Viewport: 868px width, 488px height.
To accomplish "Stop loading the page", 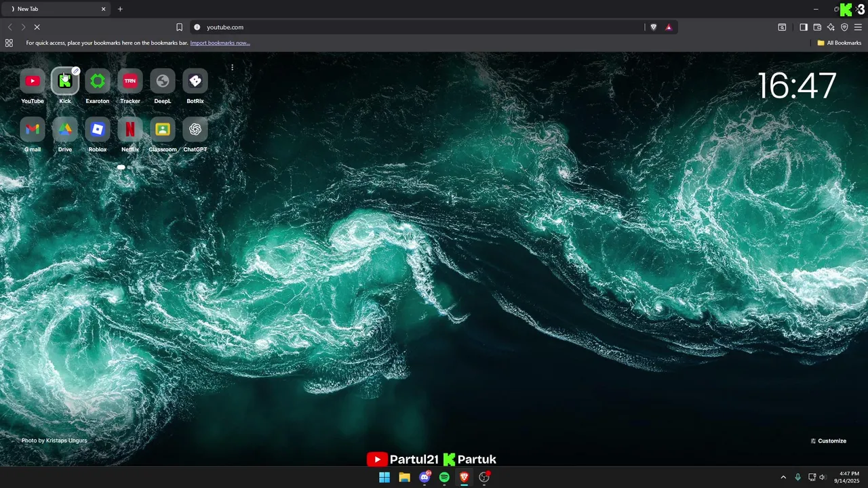I will tap(37, 27).
